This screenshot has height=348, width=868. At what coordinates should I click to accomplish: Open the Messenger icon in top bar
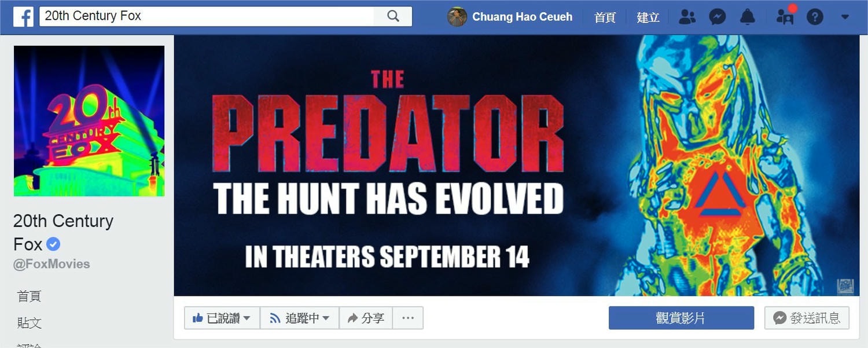[x=718, y=17]
